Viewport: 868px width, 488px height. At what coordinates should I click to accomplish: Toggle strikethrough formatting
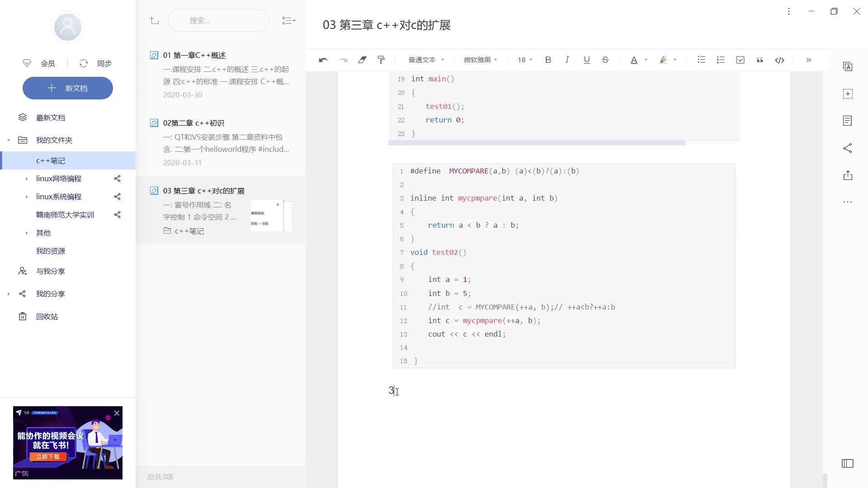coord(605,60)
